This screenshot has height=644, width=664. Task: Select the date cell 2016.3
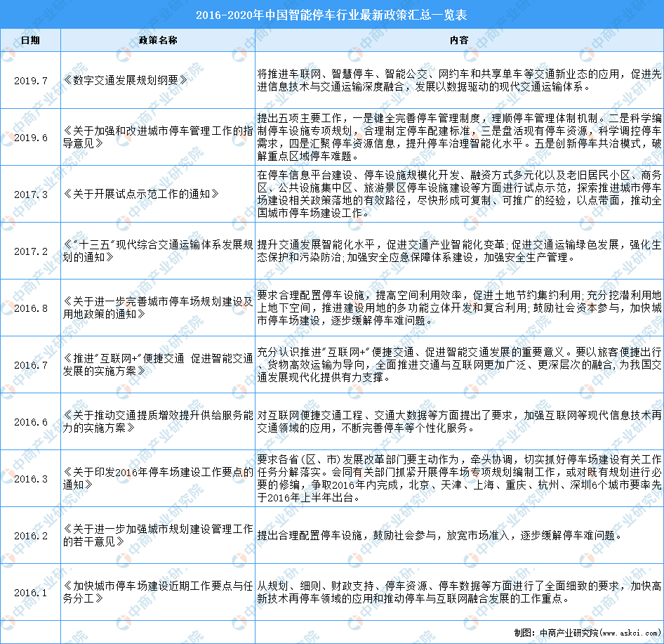[30, 479]
